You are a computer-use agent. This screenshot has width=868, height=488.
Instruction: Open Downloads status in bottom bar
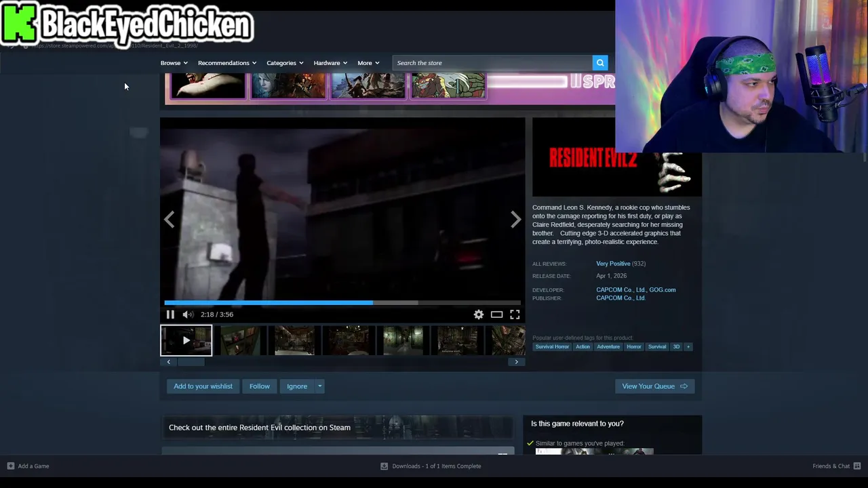(431, 466)
